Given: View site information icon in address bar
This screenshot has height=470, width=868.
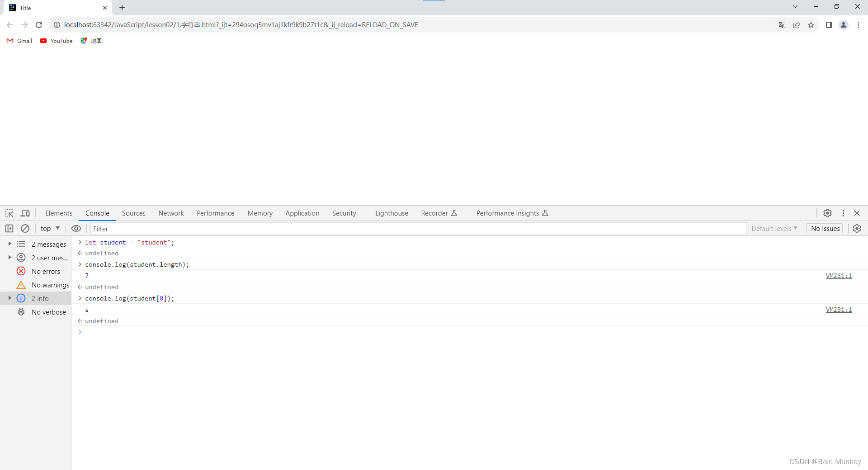Looking at the screenshot, I should [x=57, y=25].
